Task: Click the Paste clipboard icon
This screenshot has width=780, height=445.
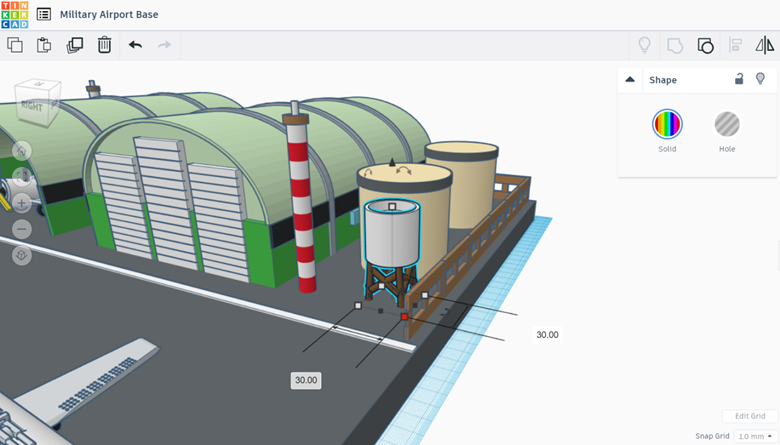Action: [44, 45]
